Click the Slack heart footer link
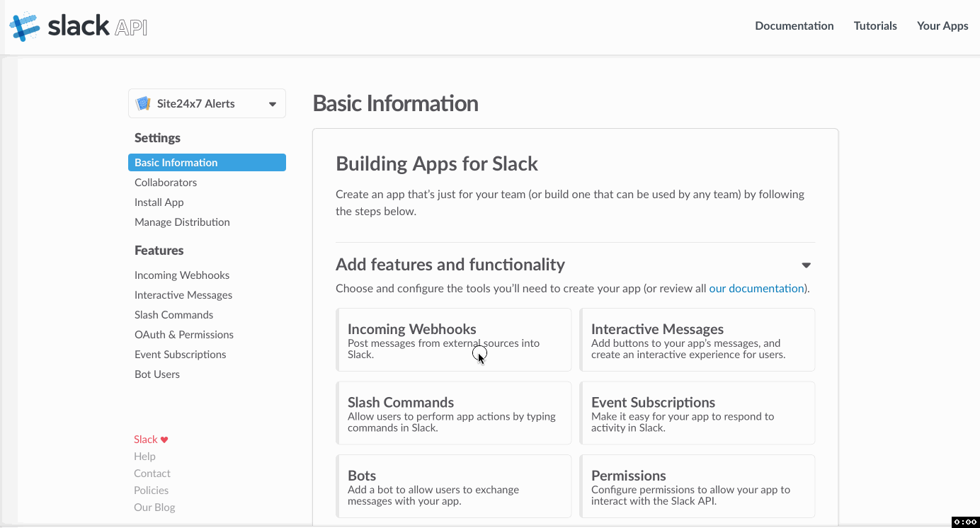Viewport: 980px width, 528px height. click(x=151, y=440)
